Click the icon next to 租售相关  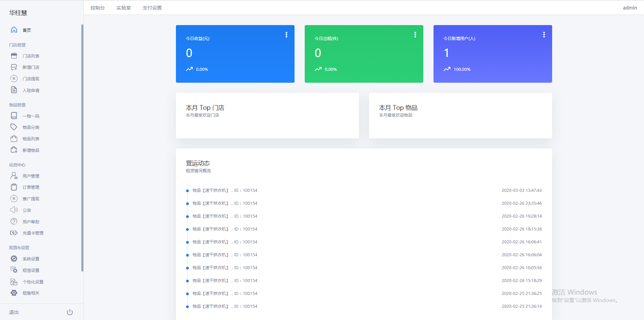point(14,293)
